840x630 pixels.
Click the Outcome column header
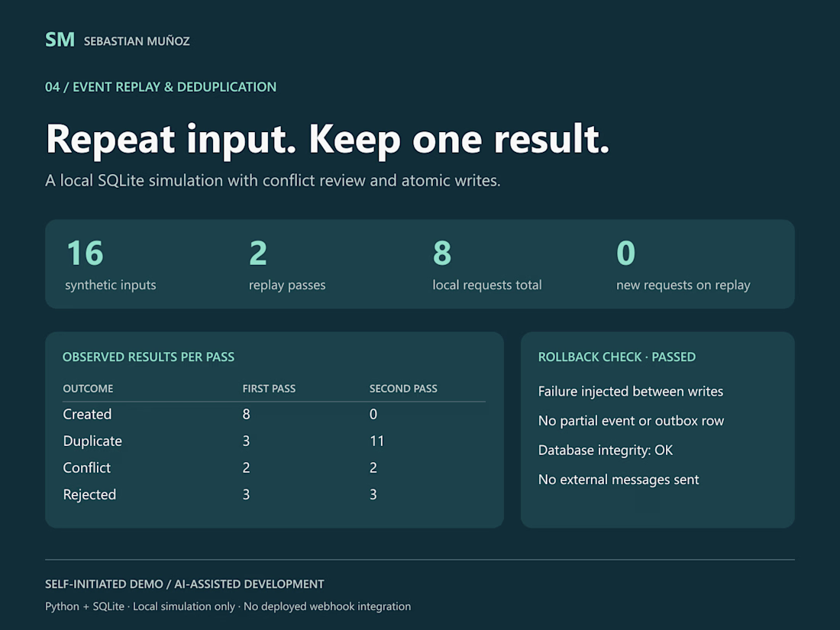click(x=88, y=389)
